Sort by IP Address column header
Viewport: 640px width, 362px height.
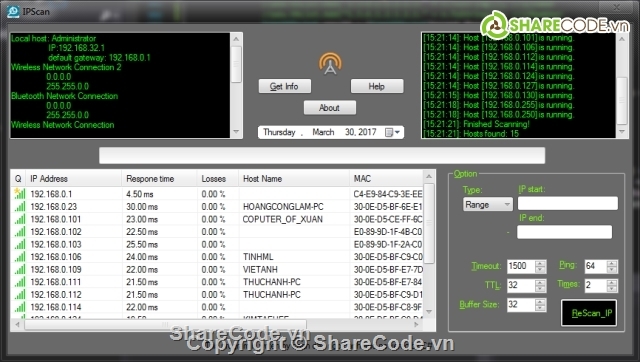(x=73, y=179)
